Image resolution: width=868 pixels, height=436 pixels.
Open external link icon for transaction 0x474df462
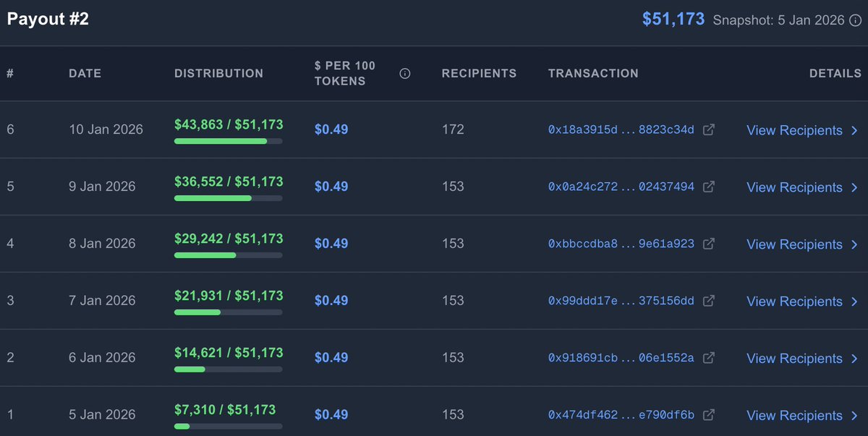pyautogui.click(x=710, y=415)
